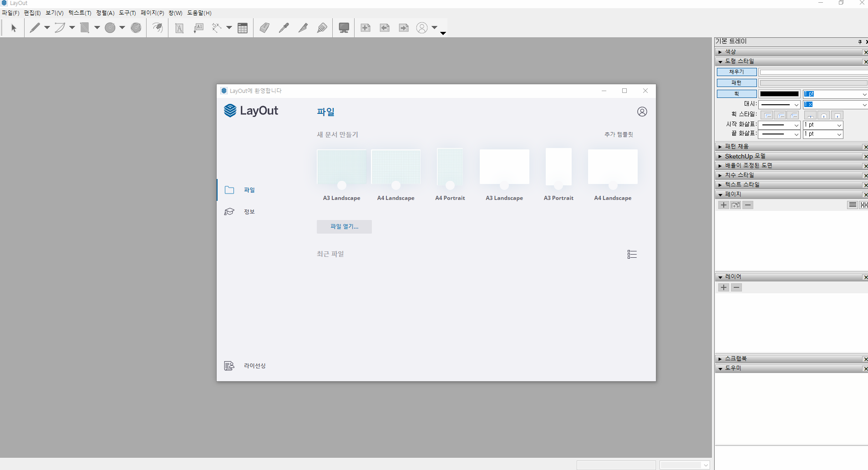Open the 편집(E) menu
This screenshot has height=470, width=868.
click(x=32, y=13)
